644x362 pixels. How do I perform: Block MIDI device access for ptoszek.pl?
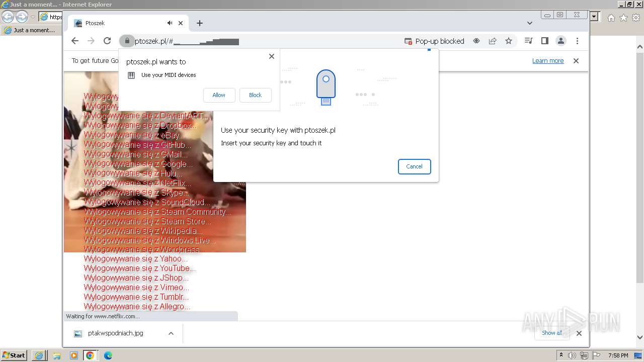255,95
